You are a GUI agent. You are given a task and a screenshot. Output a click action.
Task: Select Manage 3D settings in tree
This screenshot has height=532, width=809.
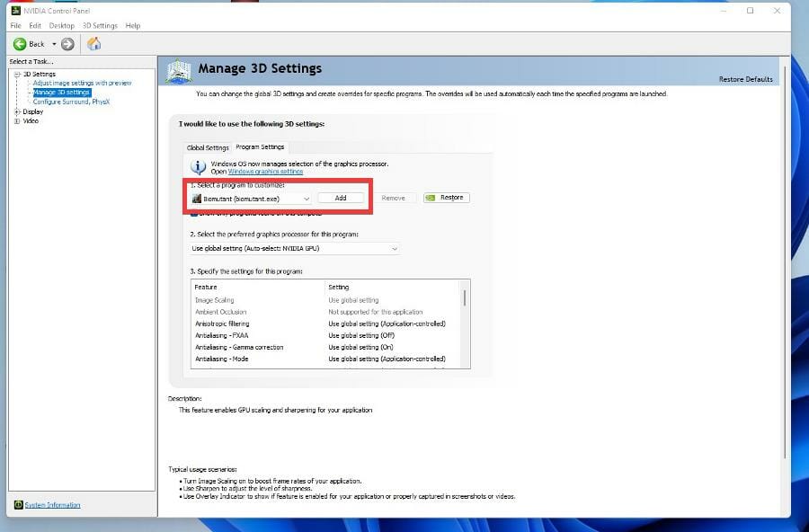click(x=62, y=93)
